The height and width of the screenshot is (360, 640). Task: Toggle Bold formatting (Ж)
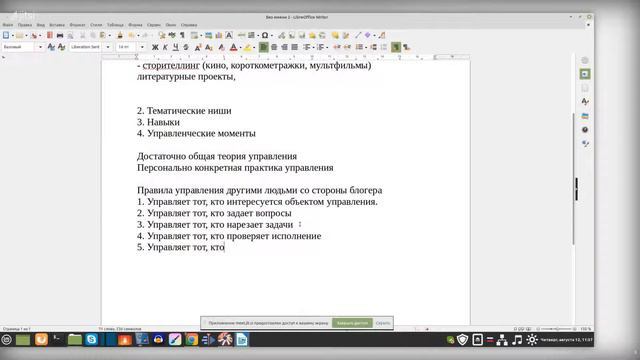coord(155,47)
